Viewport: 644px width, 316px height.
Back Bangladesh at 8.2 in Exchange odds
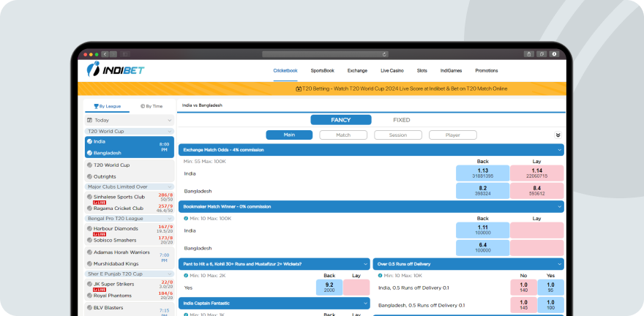click(482, 191)
